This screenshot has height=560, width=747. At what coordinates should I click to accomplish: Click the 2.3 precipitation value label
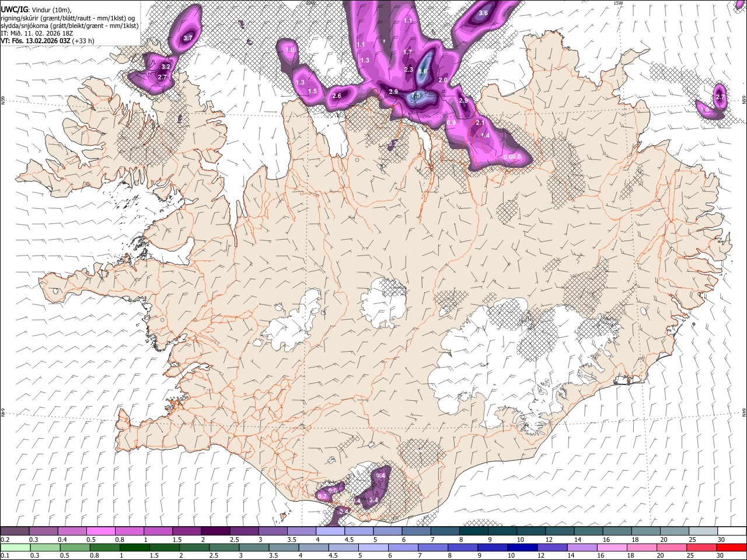point(409,70)
